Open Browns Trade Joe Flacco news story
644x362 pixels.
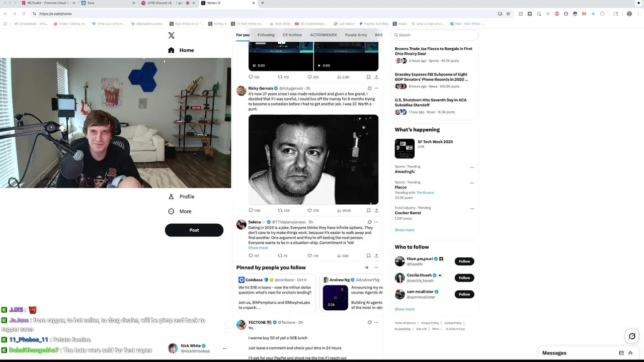click(434, 54)
